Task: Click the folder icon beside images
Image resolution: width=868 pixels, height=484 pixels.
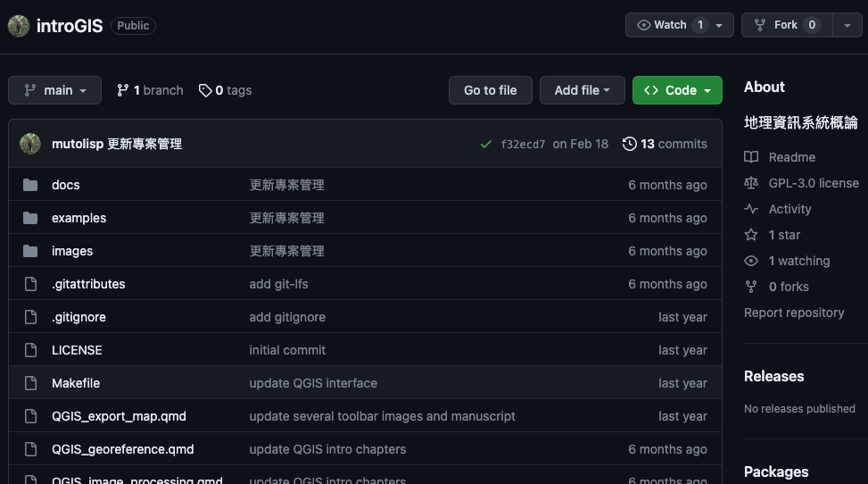Action: (30, 251)
